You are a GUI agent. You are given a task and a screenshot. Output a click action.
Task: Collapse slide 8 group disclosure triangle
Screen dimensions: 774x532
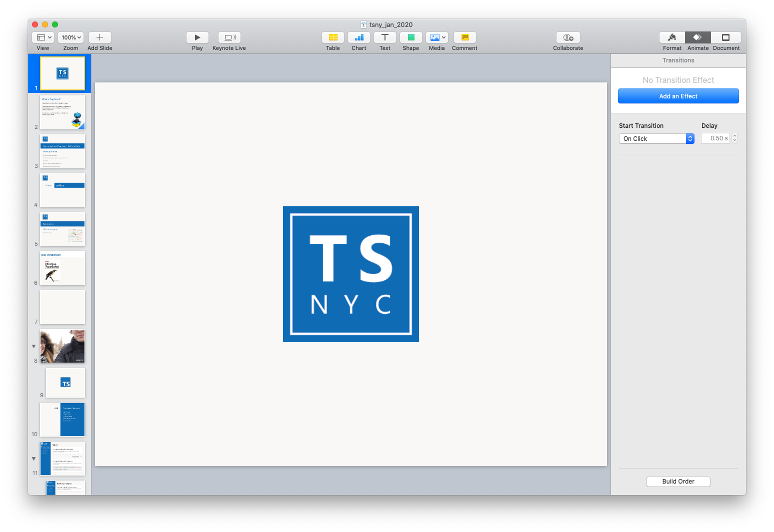coord(34,346)
